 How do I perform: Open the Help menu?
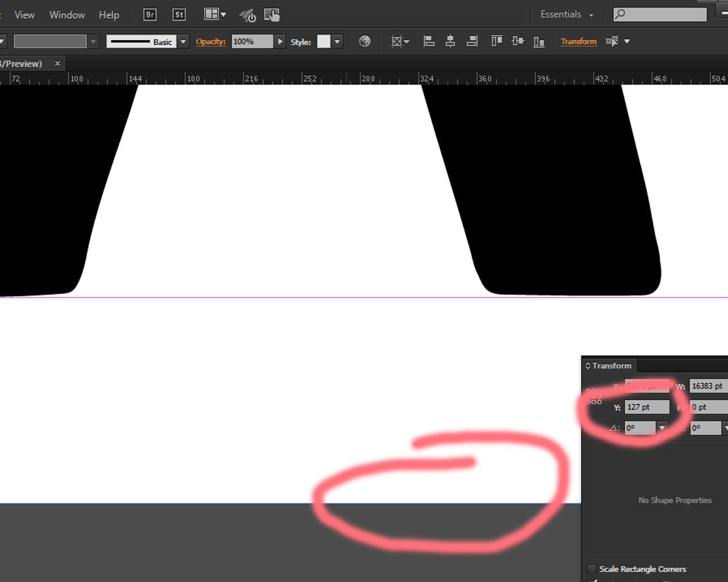pos(109,15)
